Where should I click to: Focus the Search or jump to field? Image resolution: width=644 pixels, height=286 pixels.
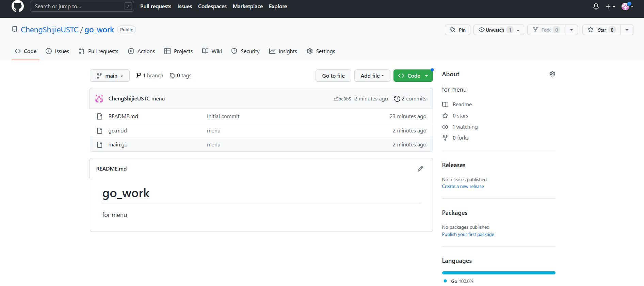click(x=78, y=6)
